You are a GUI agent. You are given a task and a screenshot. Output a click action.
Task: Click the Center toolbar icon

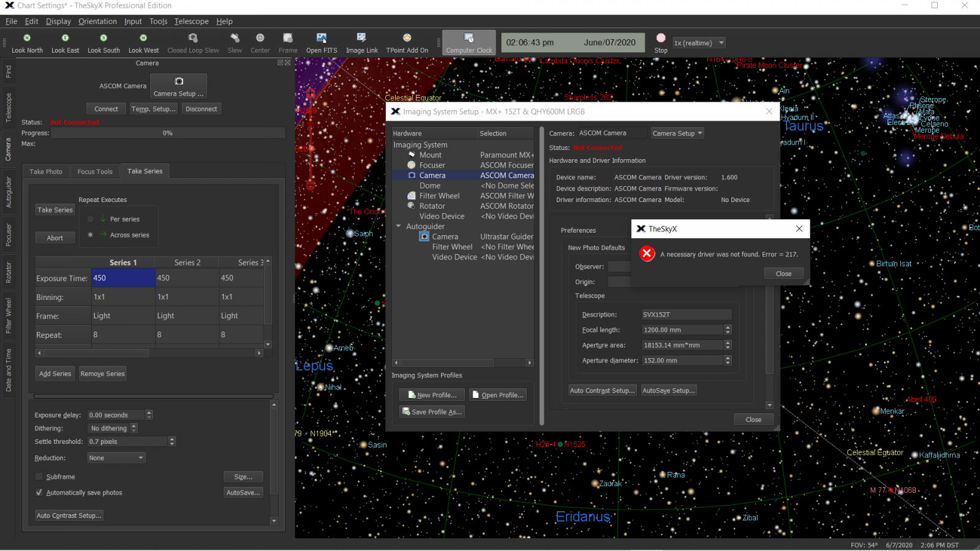click(x=260, y=38)
